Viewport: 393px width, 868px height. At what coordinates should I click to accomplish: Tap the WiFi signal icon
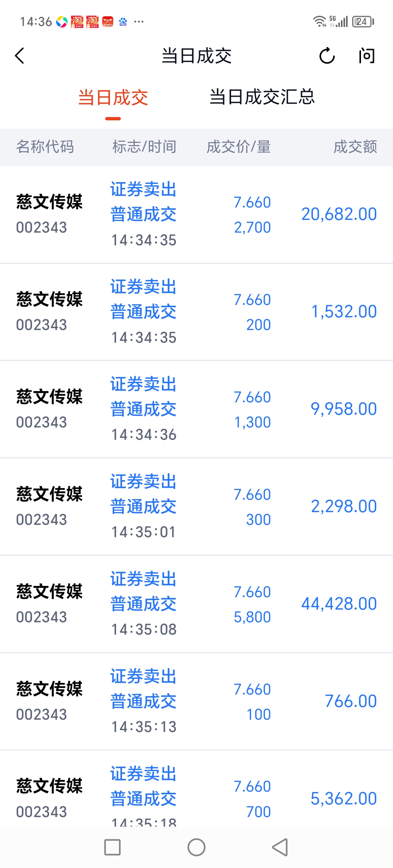point(319,22)
